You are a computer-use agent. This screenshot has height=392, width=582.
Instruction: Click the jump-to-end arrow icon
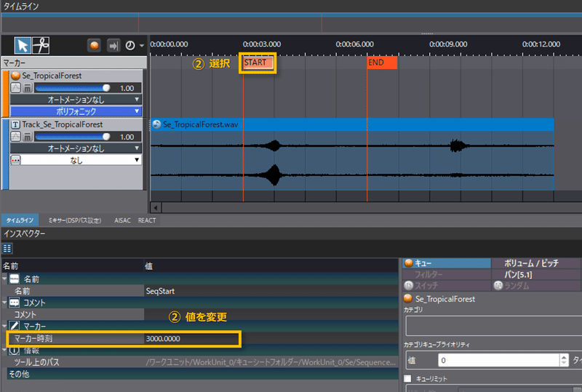(113, 46)
